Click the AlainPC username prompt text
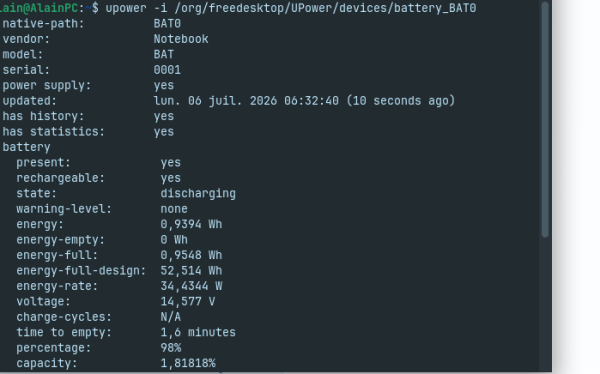Image resolution: width=600 pixels, height=374 pixels. (x=39, y=8)
